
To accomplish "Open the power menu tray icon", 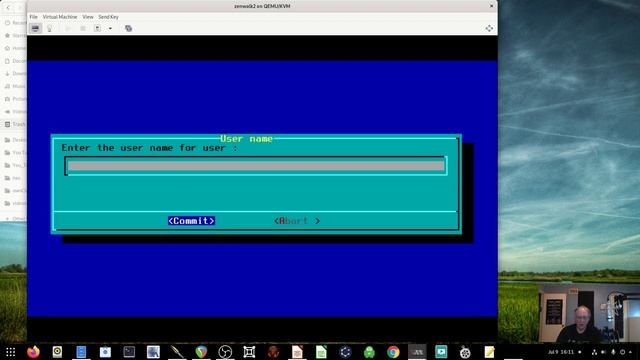I will pos(622,352).
